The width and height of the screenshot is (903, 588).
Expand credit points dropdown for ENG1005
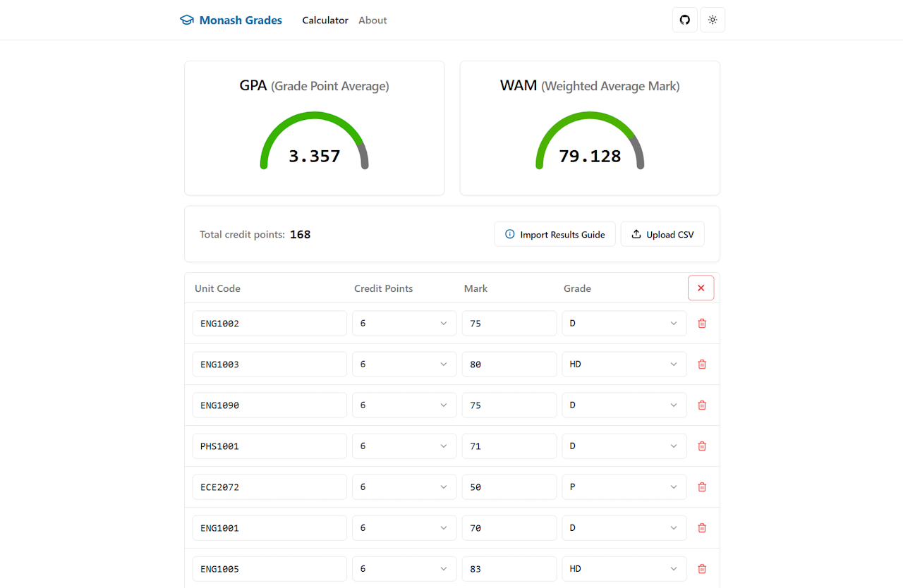[x=404, y=569]
